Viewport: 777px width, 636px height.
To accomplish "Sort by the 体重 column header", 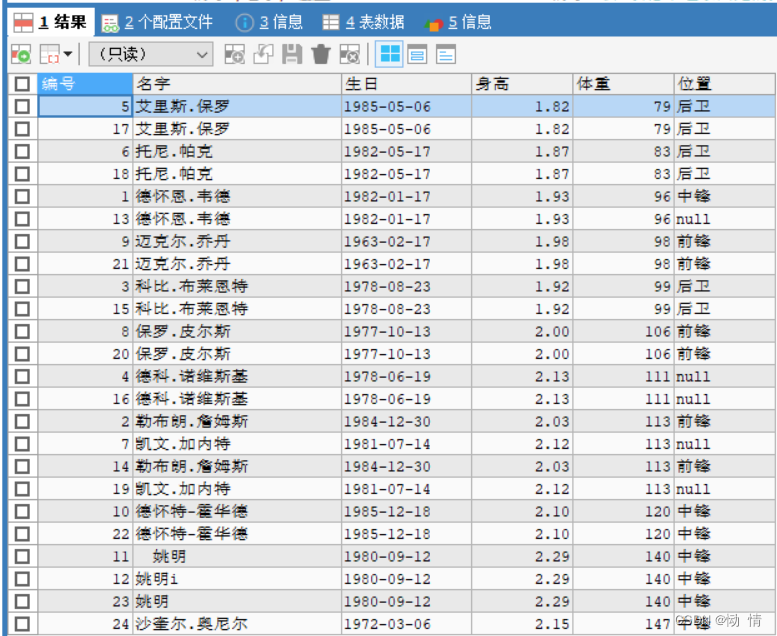I will coord(623,84).
